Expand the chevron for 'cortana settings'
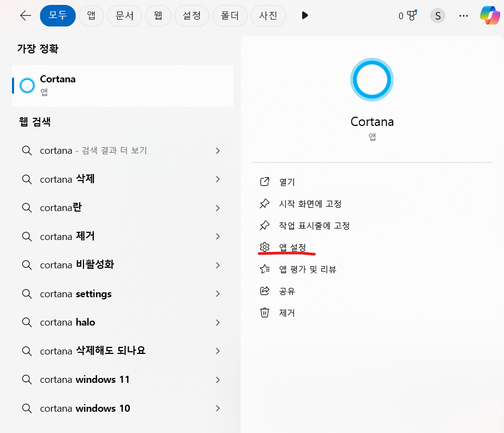The image size is (504, 433). (x=218, y=293)
